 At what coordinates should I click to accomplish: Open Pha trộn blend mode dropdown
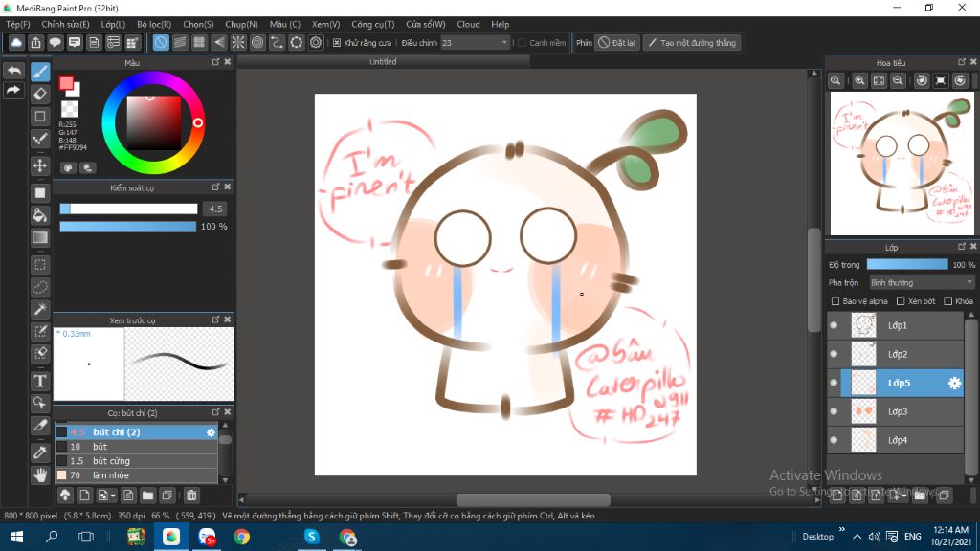922,283
